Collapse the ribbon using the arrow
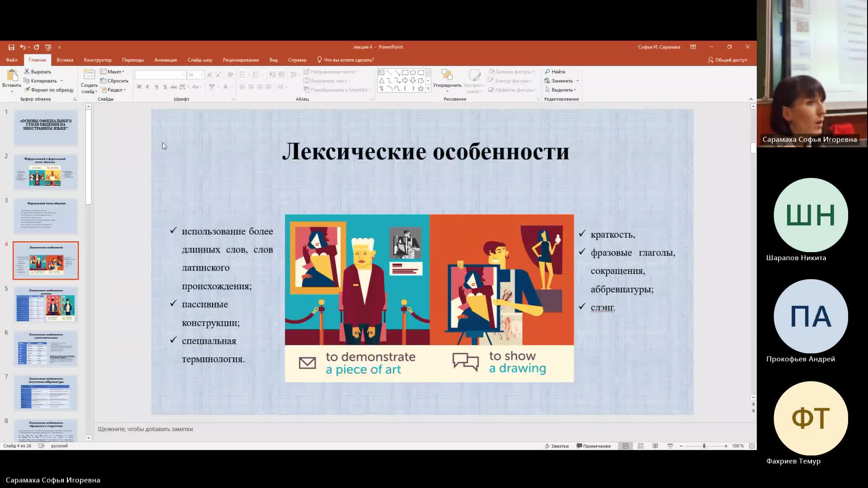Screen dimensions: 868x488 pos(751,99)
